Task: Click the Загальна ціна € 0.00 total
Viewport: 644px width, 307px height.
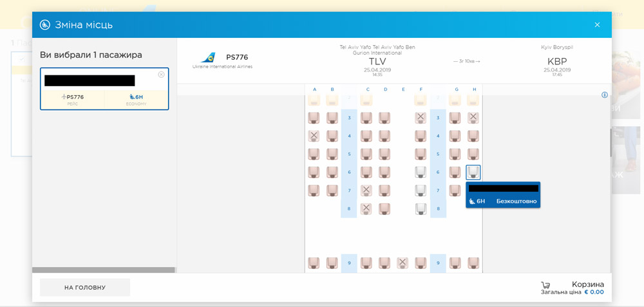Action: 572,292
